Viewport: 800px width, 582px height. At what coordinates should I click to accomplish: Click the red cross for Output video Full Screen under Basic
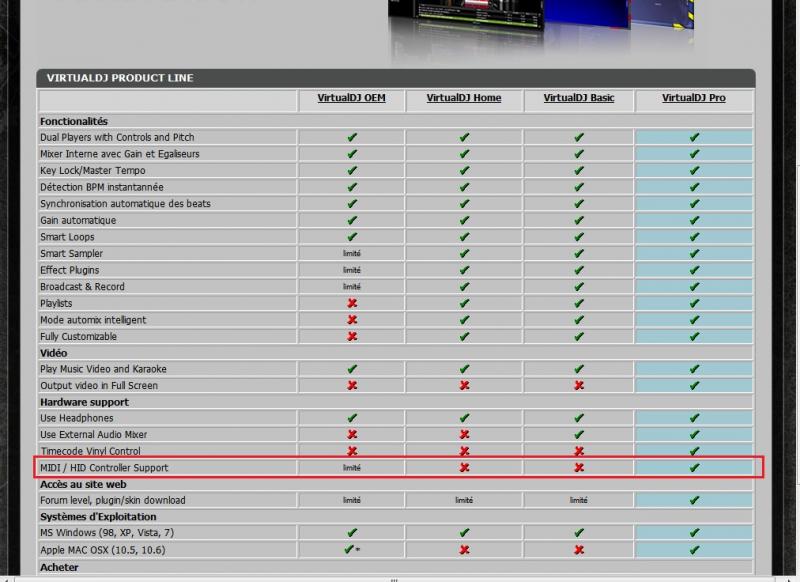coord(579,385)
